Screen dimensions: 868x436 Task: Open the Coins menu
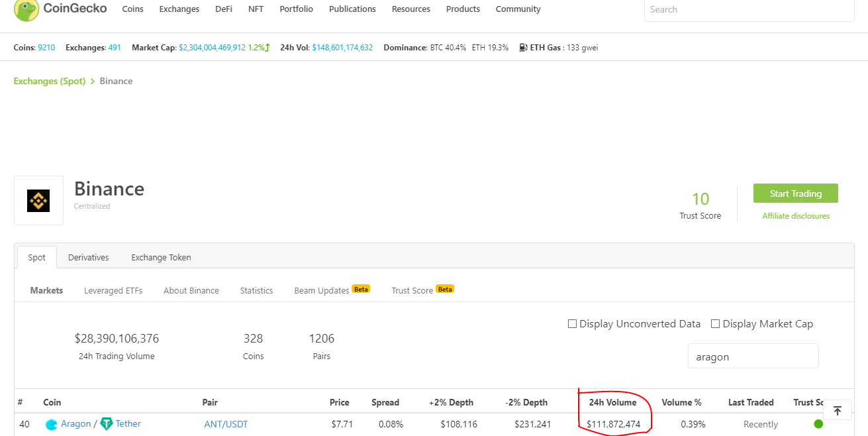(133, 9)
